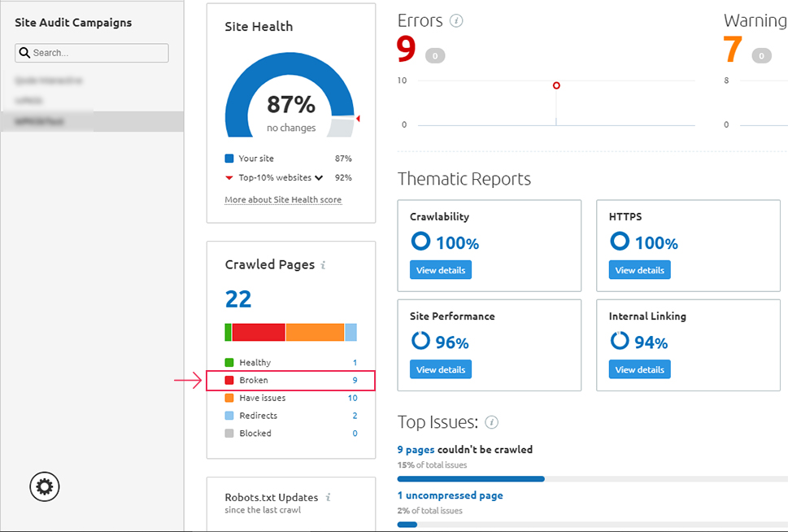View details for the Crawlability report
788x532 pixels.
(x=440, y=269)
